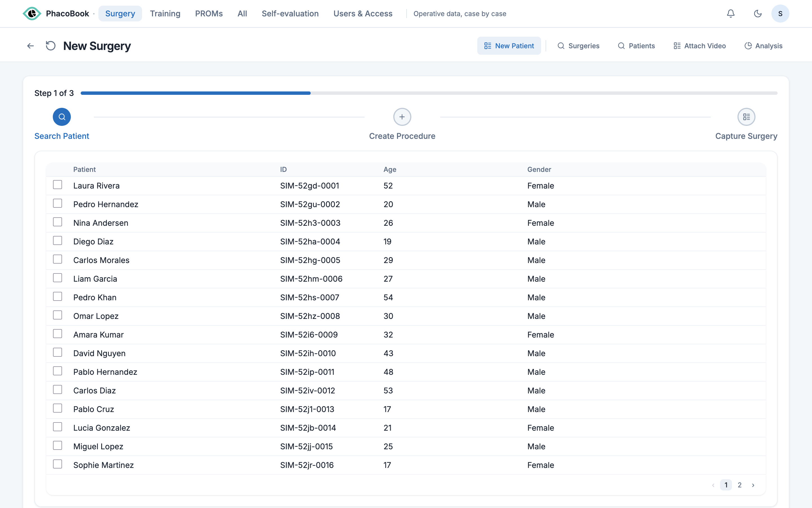Select Omar Lopez's checkbox
The image size is (812, 508).
pos(58,315)
